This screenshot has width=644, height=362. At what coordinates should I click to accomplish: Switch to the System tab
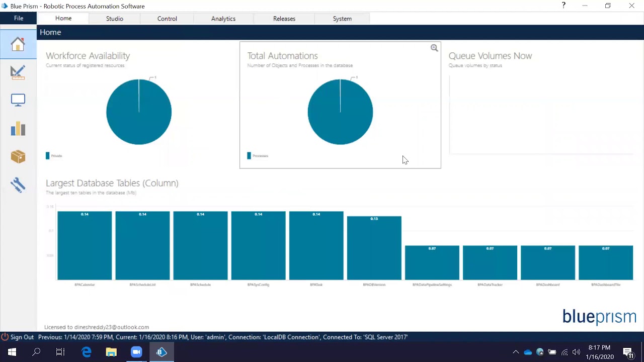342,19
